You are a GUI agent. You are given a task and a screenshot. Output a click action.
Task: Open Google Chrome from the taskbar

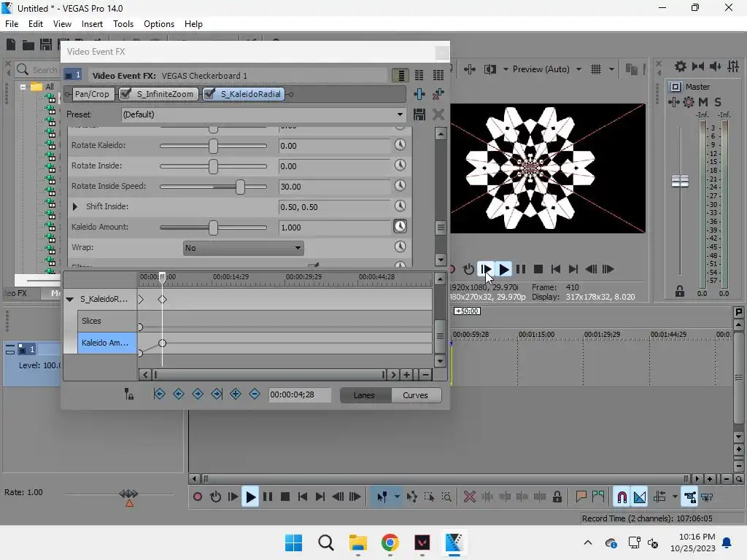coord(390,542)
